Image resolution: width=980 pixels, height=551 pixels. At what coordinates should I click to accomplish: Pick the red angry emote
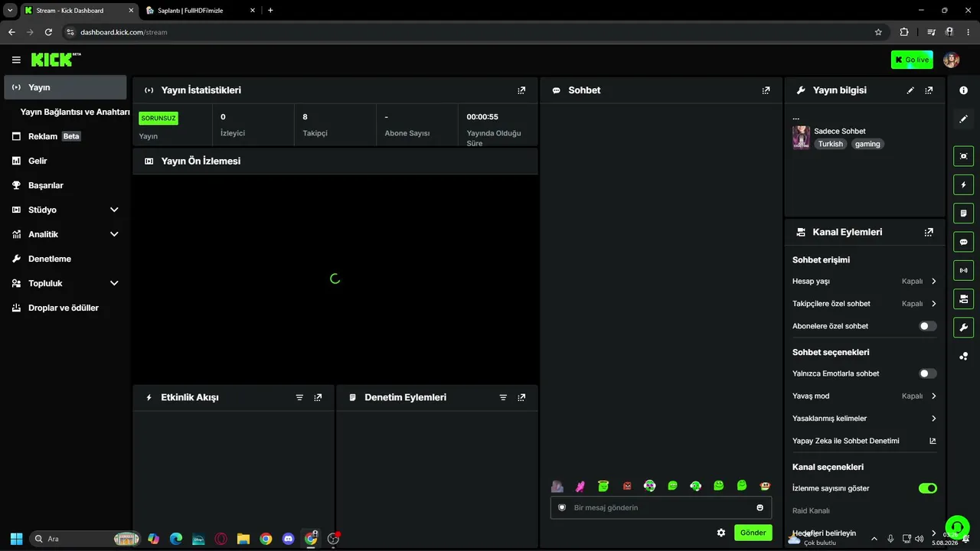coord(627,486)
